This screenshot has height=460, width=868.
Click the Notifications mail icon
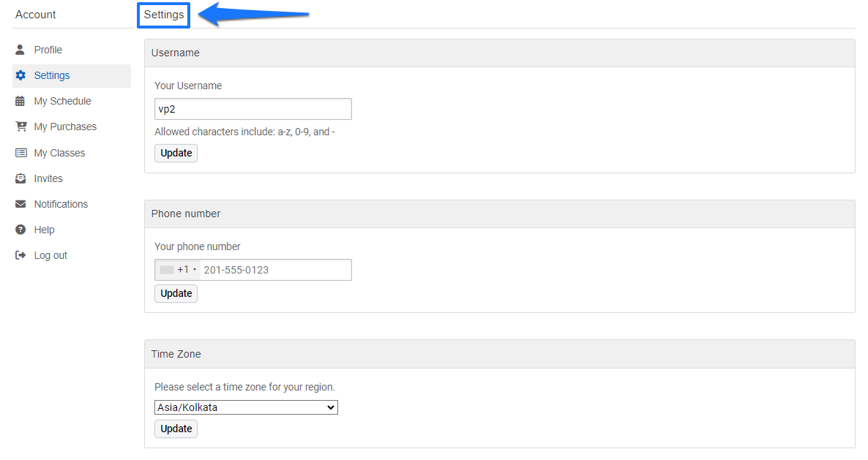[x=20, y=204]
